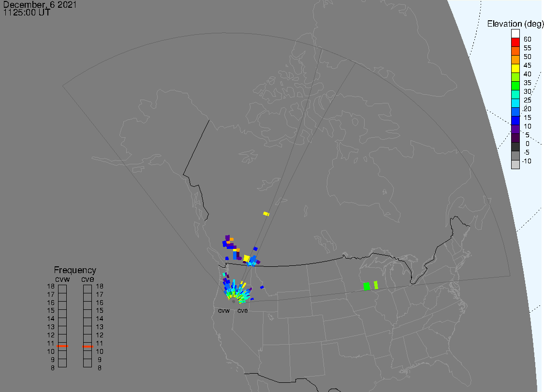
Task: Click the gray radar station dot above cvw label
Action: [x=234, y=302]
